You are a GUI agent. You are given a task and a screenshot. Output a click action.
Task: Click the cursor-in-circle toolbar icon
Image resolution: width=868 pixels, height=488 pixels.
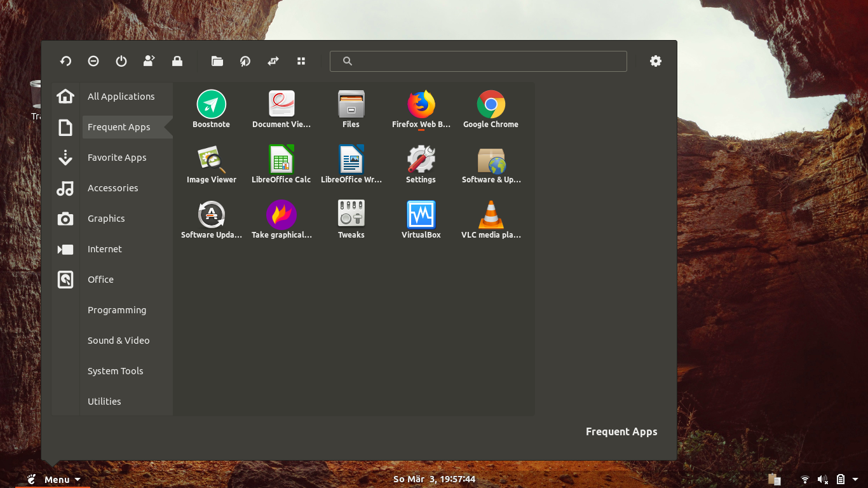[x=245, y=61]
